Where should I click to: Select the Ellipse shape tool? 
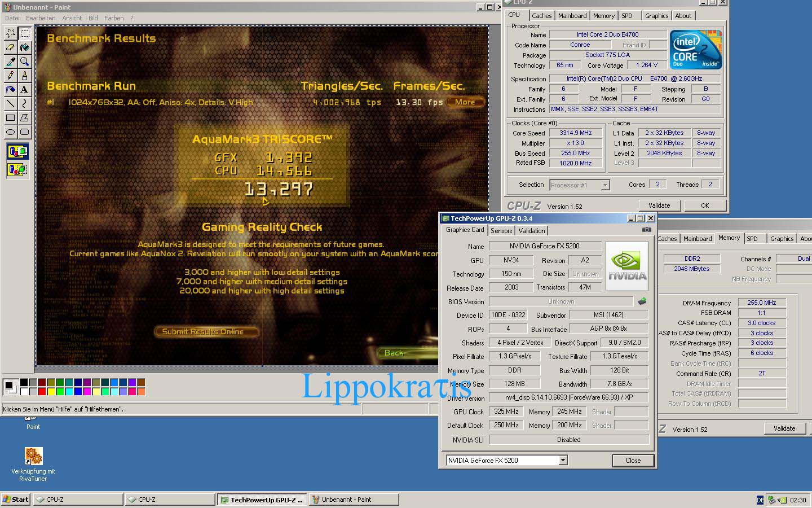10,132
